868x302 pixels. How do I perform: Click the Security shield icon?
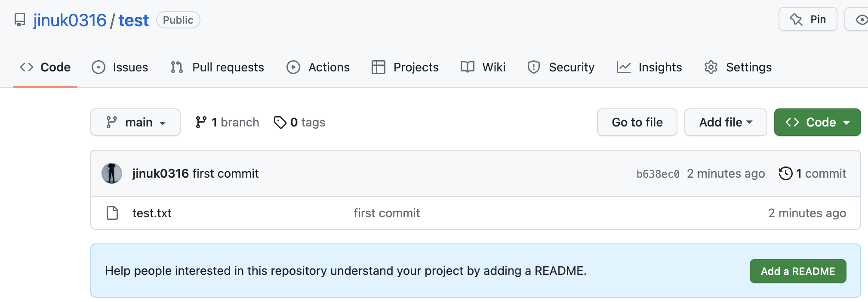pos(534,67)
